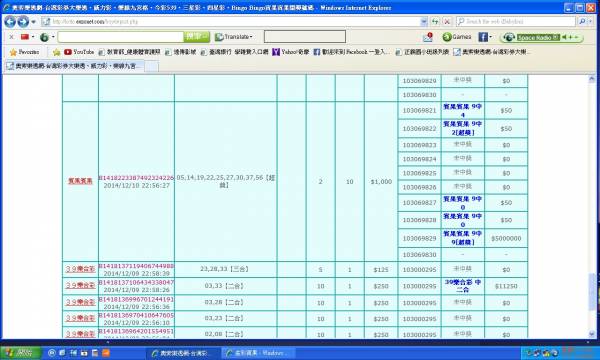Open ticket ID B1418137194067744988 link
The height and width of the screenshot is (360, 600).
[136, 266]
